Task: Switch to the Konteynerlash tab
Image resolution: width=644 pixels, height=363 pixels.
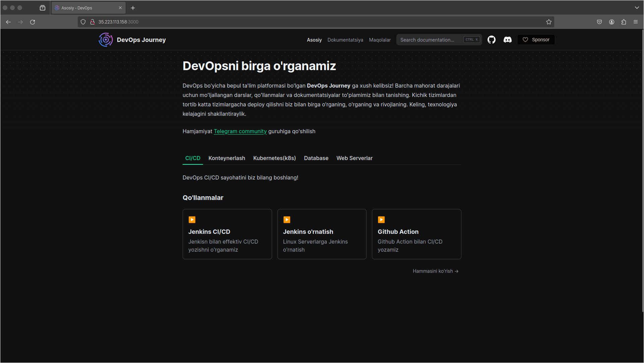Action: click(x=227, y=158)
